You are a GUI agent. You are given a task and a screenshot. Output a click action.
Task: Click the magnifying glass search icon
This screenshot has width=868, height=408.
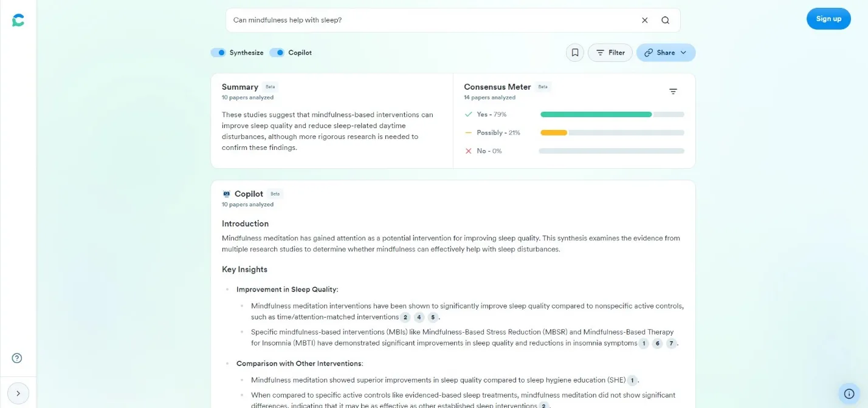tap(666, 20)
